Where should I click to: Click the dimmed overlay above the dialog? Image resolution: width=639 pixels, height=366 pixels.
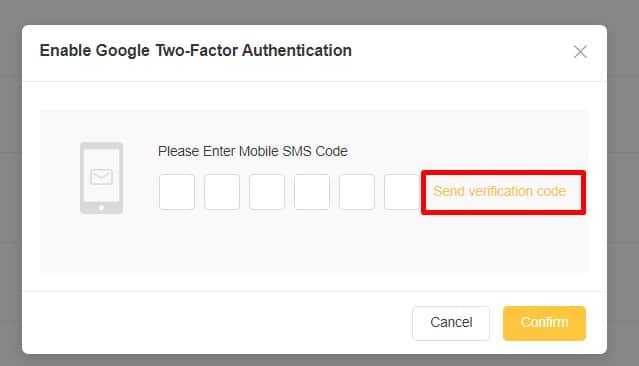[x=320, y=11]
